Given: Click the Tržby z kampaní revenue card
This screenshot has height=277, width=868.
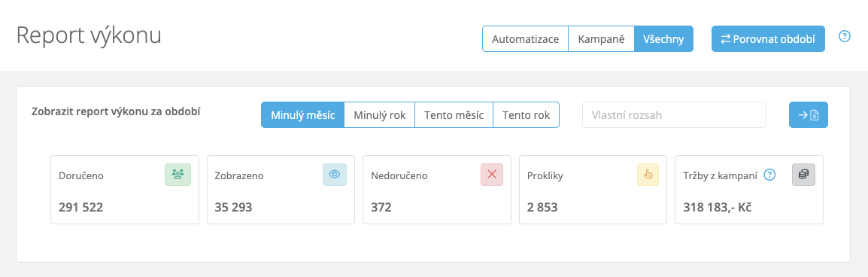Looking at the screenshot, I should 749,190.
